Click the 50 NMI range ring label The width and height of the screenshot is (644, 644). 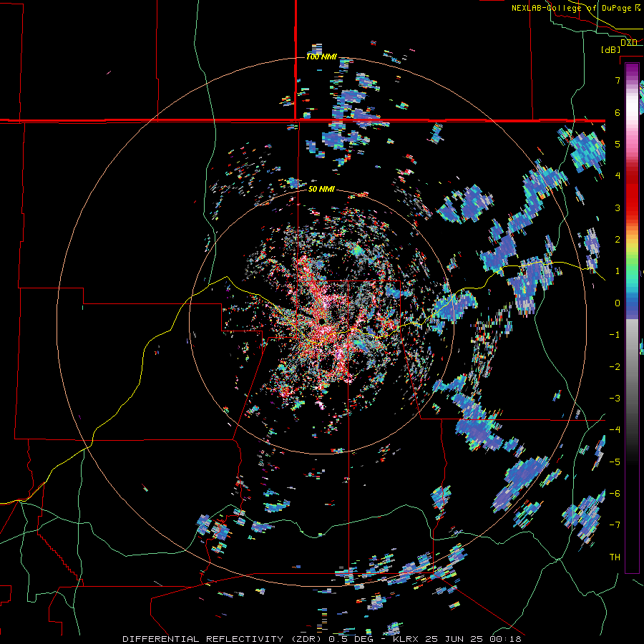[x=321, y=189]
